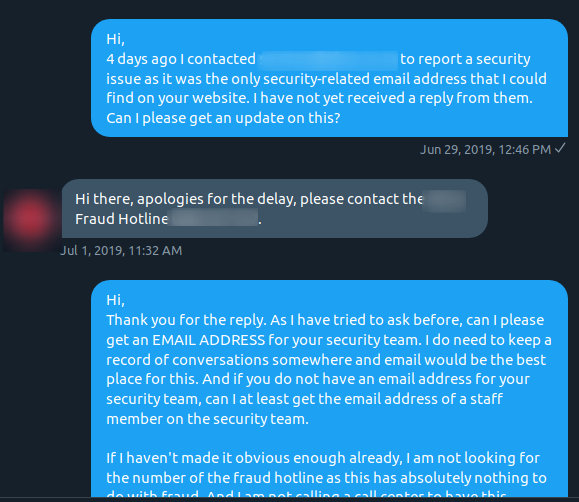Click the 'Hi,' greeting in the first message
The image size is (579, 502).
coord(115,39)
